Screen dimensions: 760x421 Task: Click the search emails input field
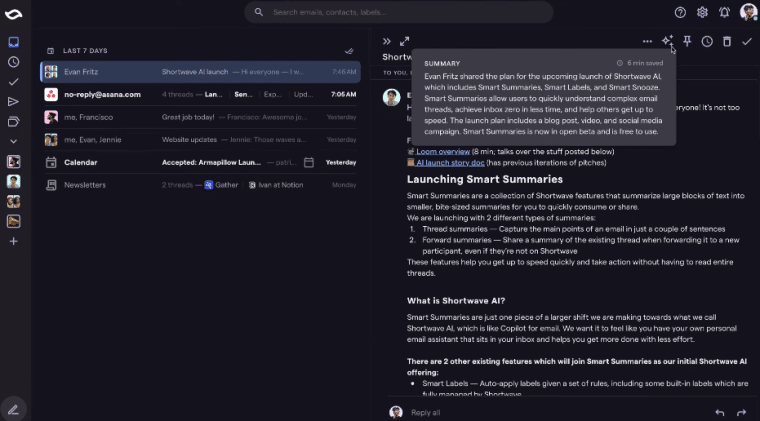398,12
